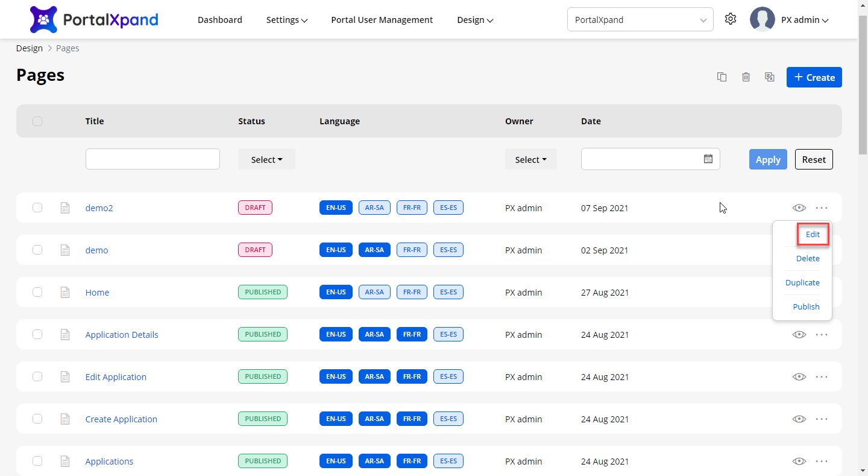Expand the Status filter Select dropdown
The height and width of the screenshot is (476, 868).
coord(266,160)
